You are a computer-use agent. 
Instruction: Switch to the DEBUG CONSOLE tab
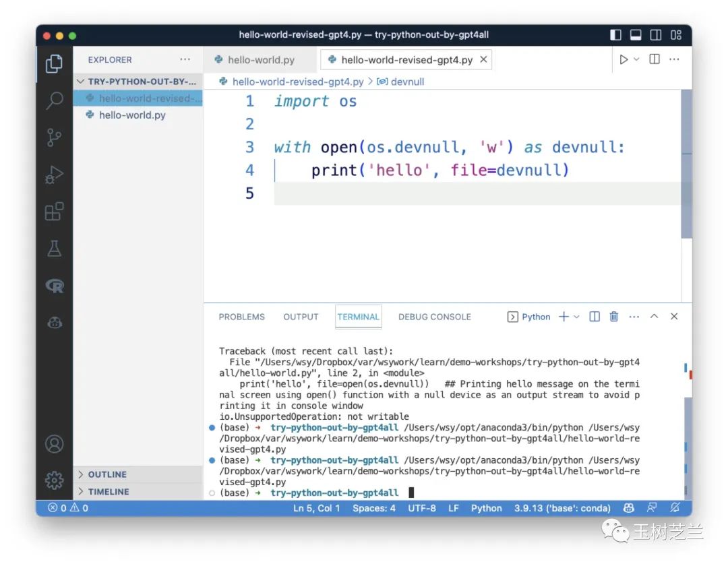tap(435, 317)
